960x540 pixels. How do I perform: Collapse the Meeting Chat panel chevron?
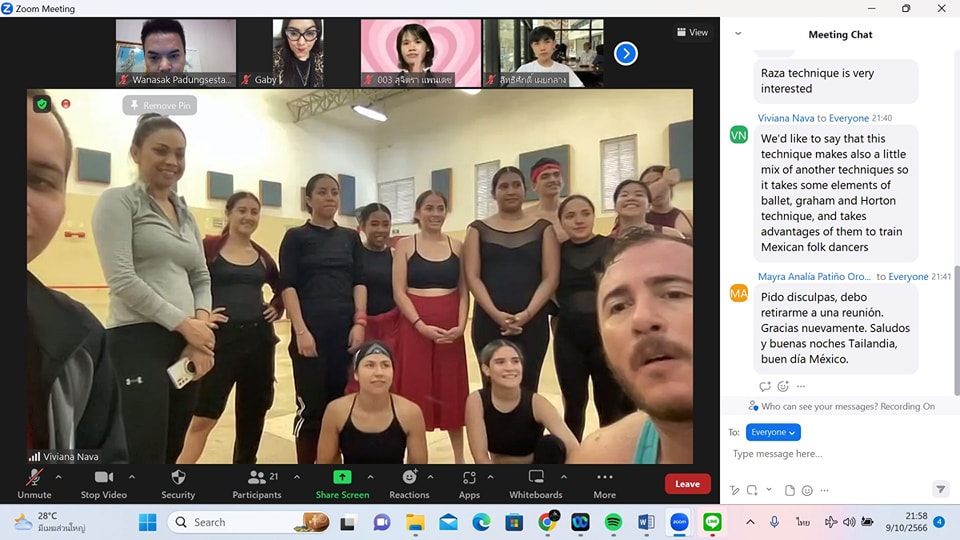pos(738,34)
